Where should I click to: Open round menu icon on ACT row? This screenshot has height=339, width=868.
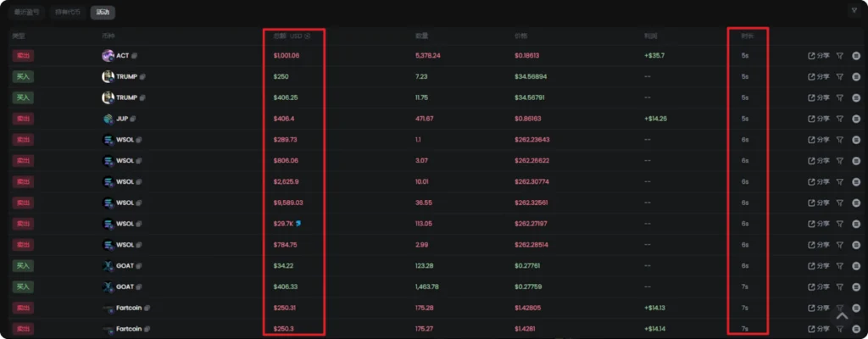856,55
